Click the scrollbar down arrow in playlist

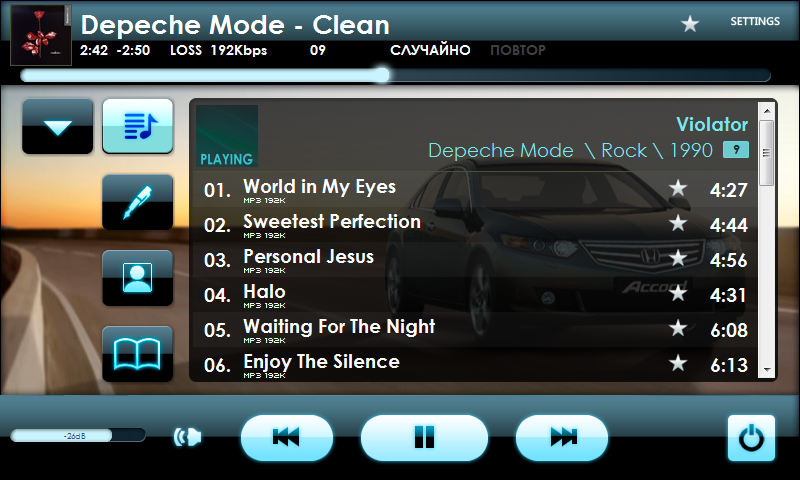[767, 370]
